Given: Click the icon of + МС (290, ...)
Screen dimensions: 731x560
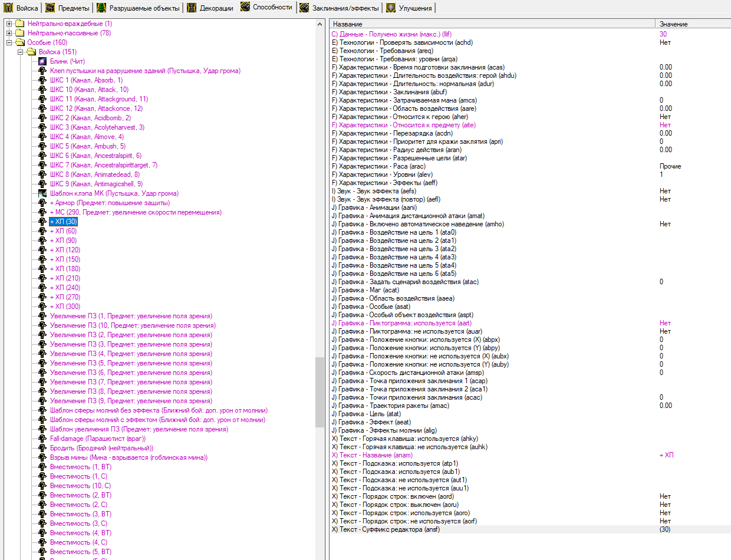Looking at the screenshot, I should 42,212.
